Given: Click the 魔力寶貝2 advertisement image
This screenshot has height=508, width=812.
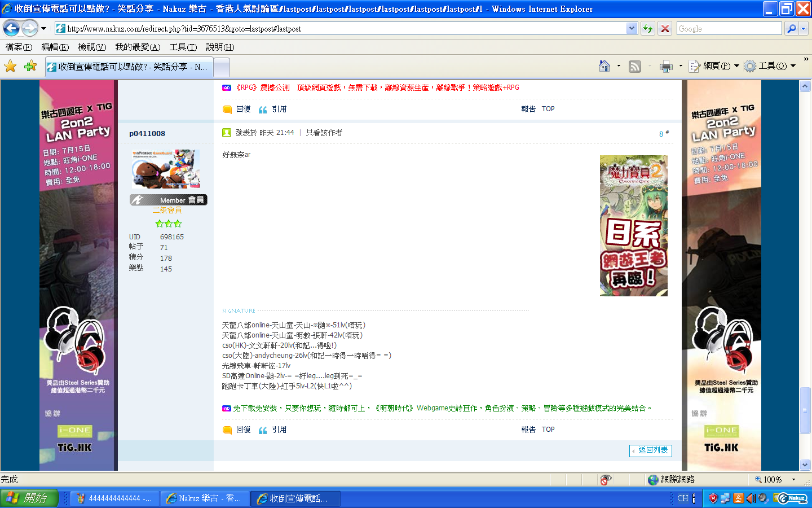Looking at the screenshot, I should [x=633, y=226].
